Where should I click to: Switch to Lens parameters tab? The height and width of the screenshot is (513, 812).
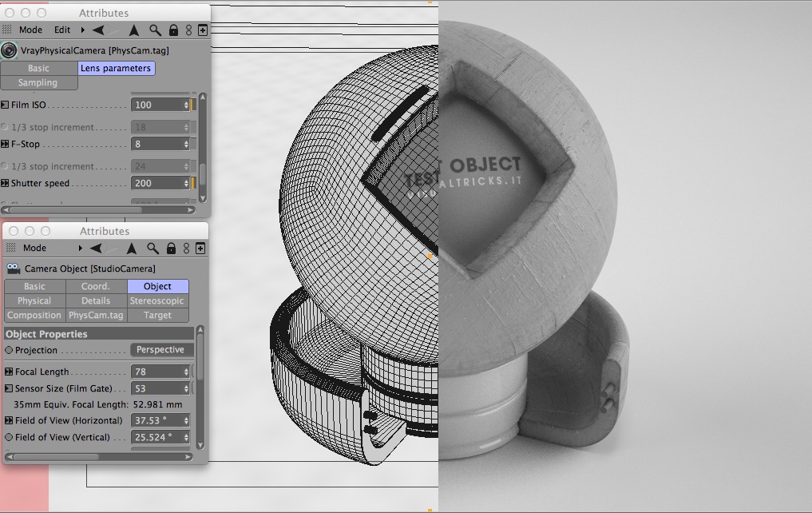point(116,68)
